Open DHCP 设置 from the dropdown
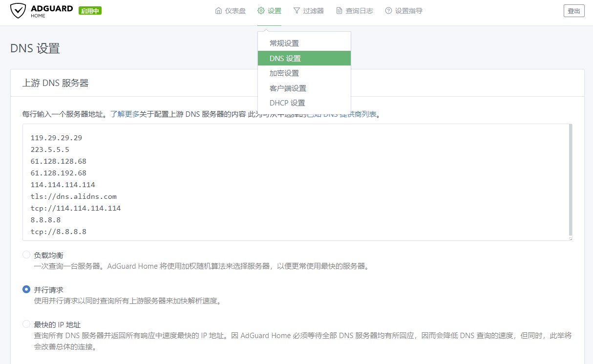Viewport: 593px width, 364px height. 304,103
